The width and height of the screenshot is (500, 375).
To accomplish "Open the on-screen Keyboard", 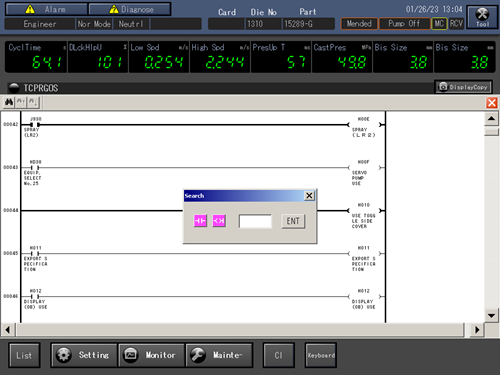I will [x=321, y=355].
